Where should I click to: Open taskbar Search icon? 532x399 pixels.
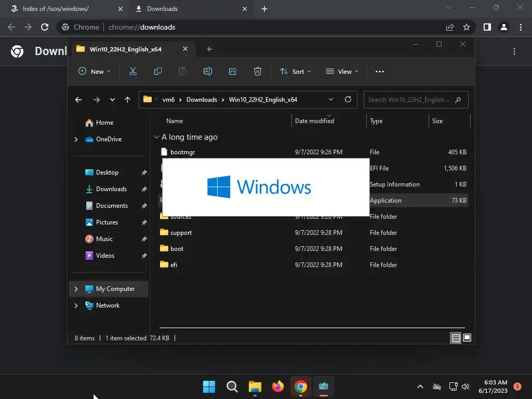pos(232,387)
